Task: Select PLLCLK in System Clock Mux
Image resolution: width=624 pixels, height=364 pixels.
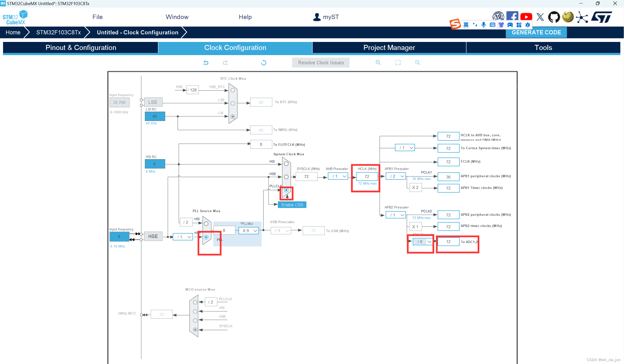Action: click(x=286, y=190)
